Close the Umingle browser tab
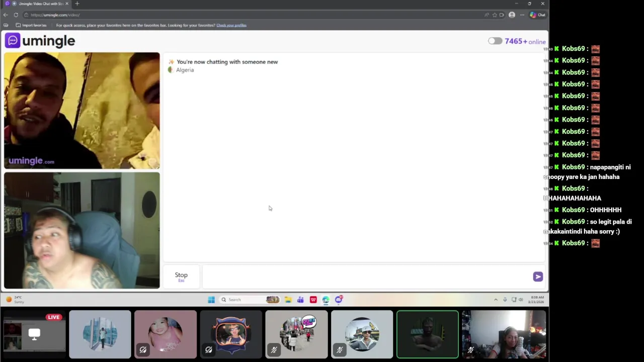This screenshot has height=362, width=644. (67, 4)
